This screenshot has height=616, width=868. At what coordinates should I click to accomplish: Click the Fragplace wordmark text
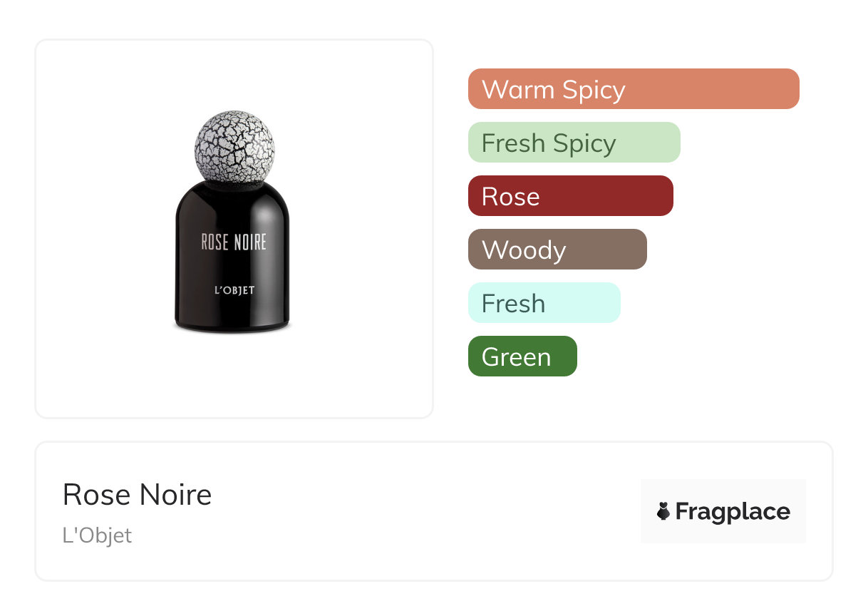[x=733, y=512]
